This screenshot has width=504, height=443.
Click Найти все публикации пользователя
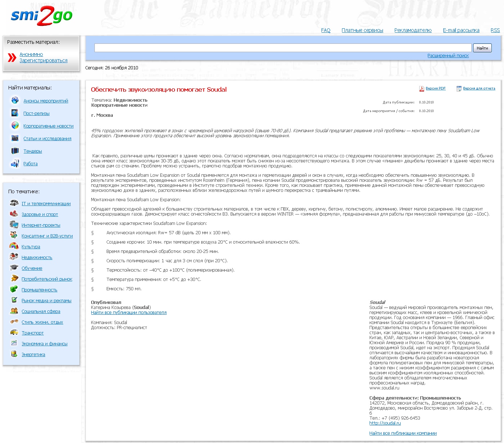point(129,313)
